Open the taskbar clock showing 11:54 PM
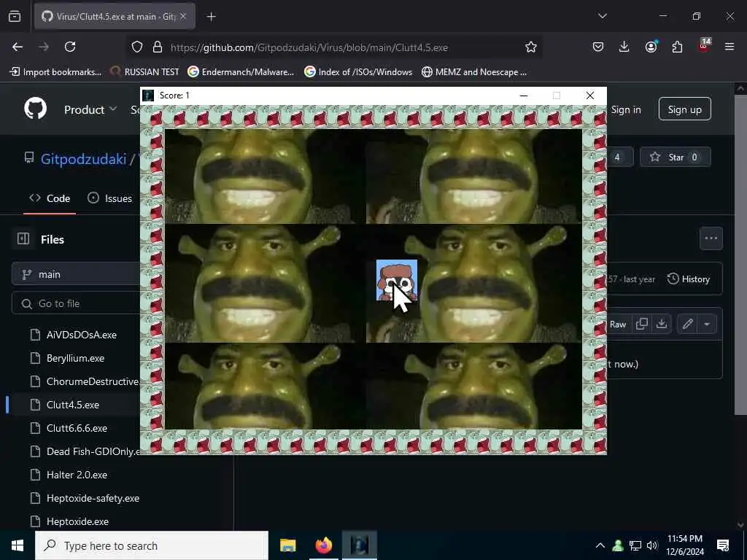The image size is (747, 560). (x=685, y=545)
